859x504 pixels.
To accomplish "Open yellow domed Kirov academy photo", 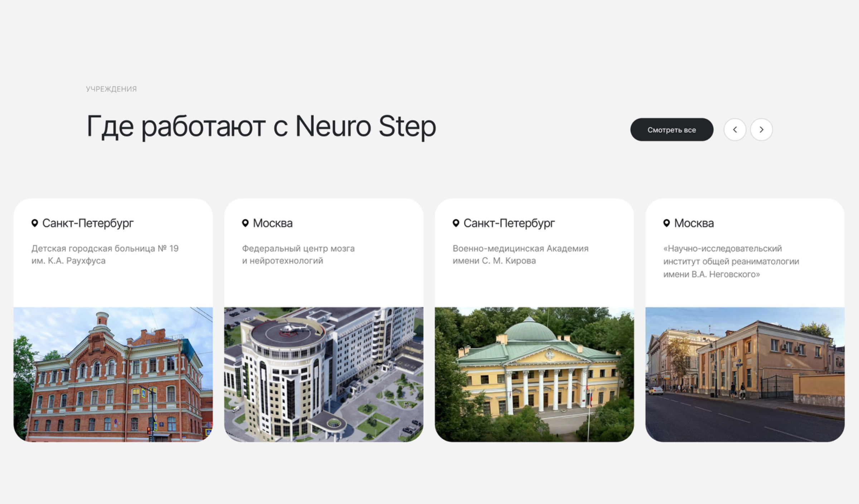I will tap(534, 374).
